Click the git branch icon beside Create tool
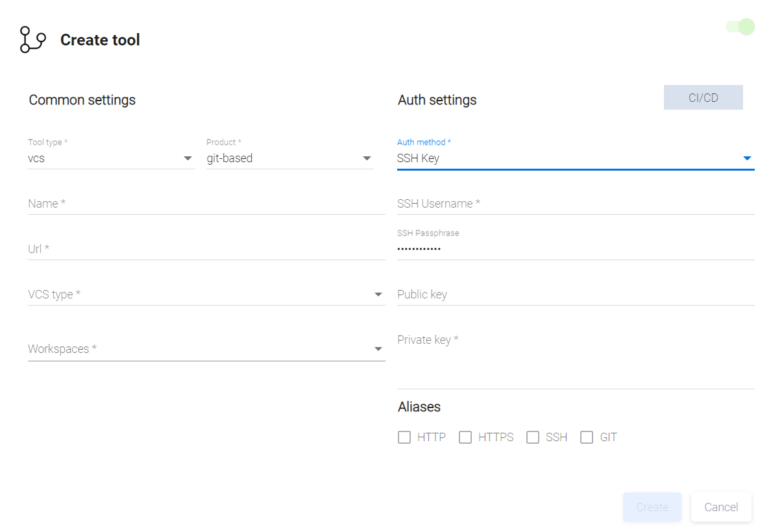The width and height of the screenshot is (771, 532). 32,40
